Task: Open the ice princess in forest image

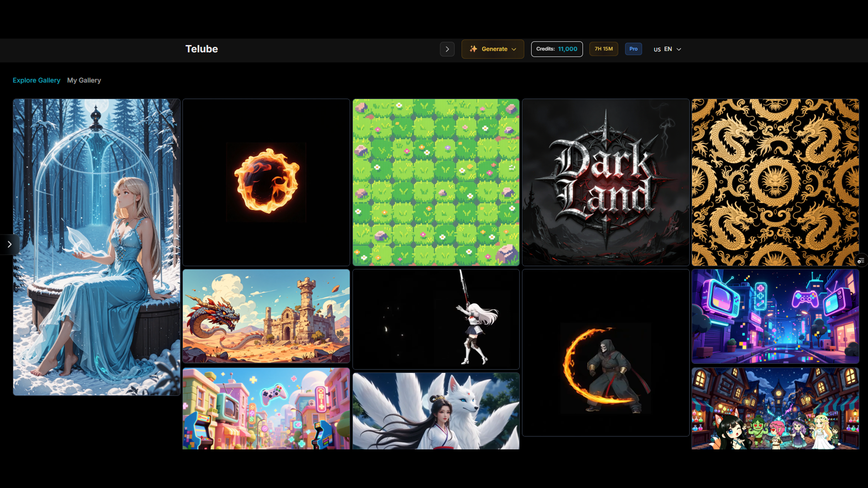Action: (x=96, y=247)
